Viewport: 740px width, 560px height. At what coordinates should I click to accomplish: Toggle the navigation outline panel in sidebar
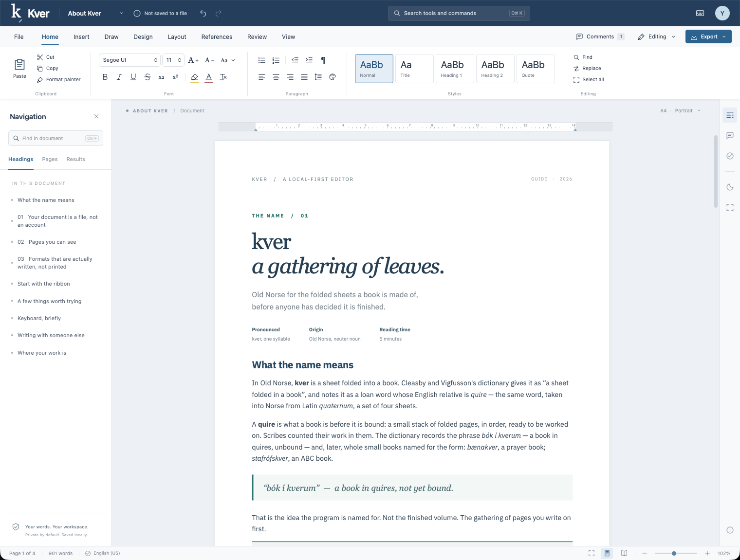(730, 115)
